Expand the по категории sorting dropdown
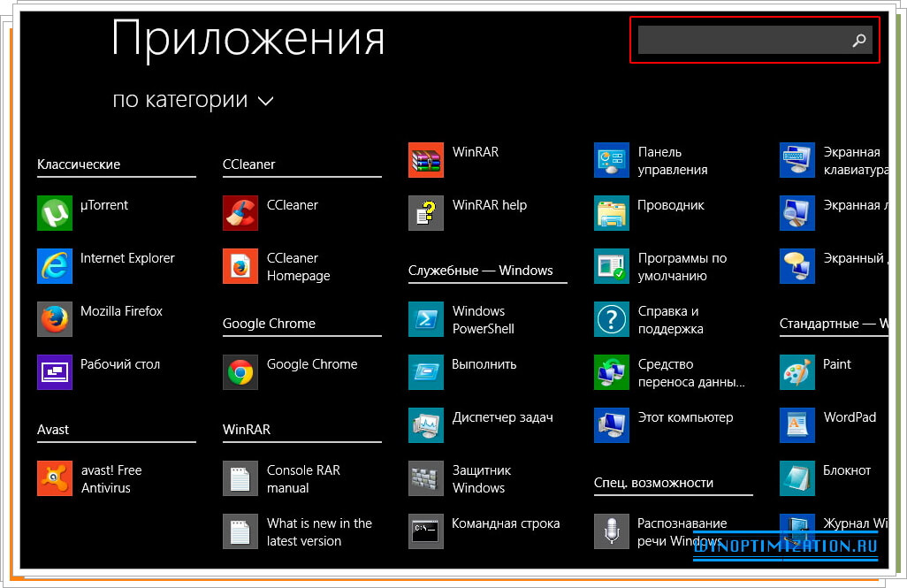Screen dimensions: 907x588 point(193,100)
